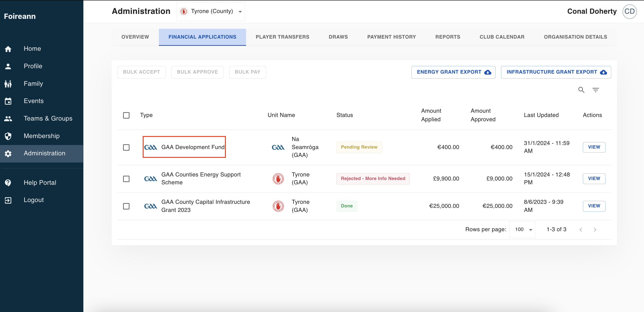View the Counties Energy Support Scheme application
644x312 pixels.
point(594,179)
